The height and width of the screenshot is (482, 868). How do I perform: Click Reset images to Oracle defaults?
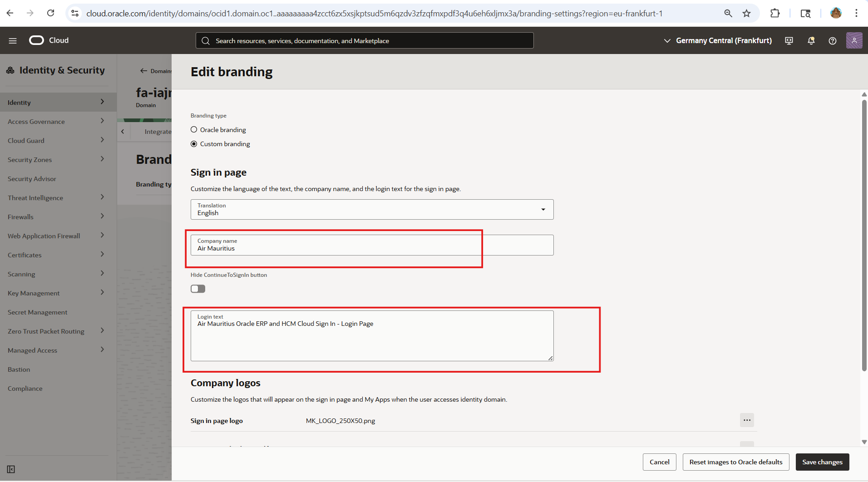735,462
